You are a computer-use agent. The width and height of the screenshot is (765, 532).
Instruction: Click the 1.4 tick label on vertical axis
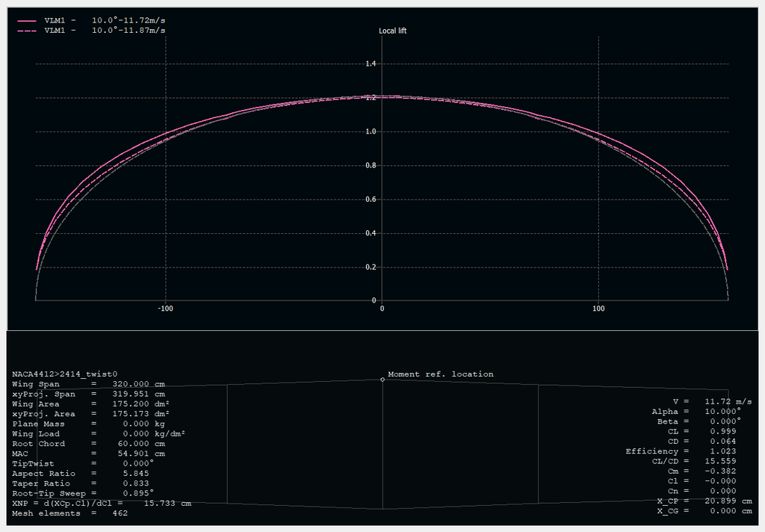[370, 64]
